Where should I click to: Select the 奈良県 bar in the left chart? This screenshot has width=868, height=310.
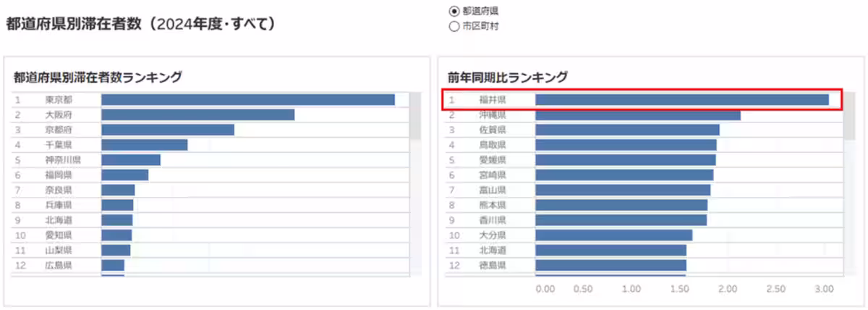click(x=118, y=190)
